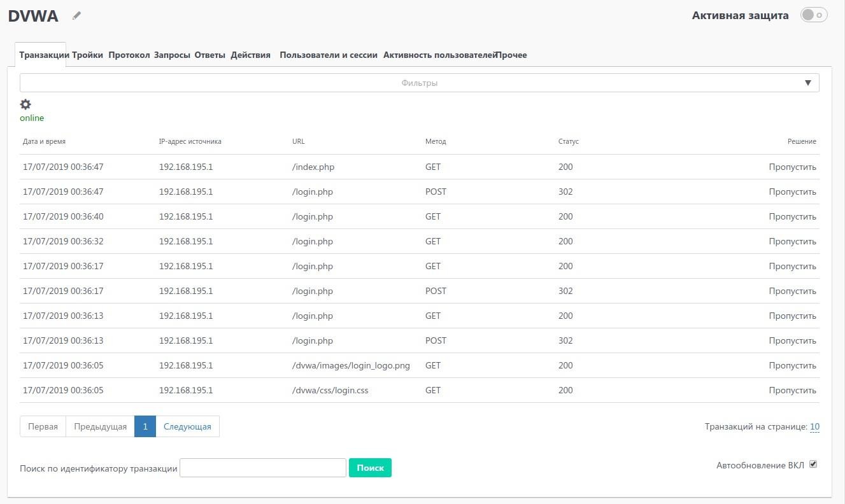Uncheck the Автообновление ВКЛ checkbox
Image resolution: width=845 pixels, height=504 pixels.
pos(813,465)
